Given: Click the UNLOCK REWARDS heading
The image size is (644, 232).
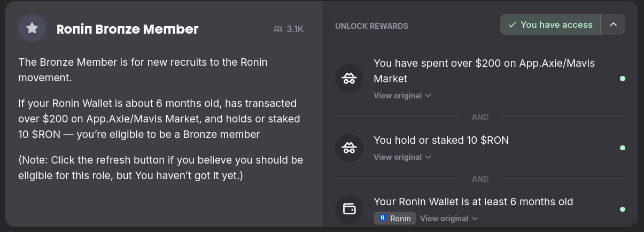Looking at the screenshot, I should click(371, 26).
